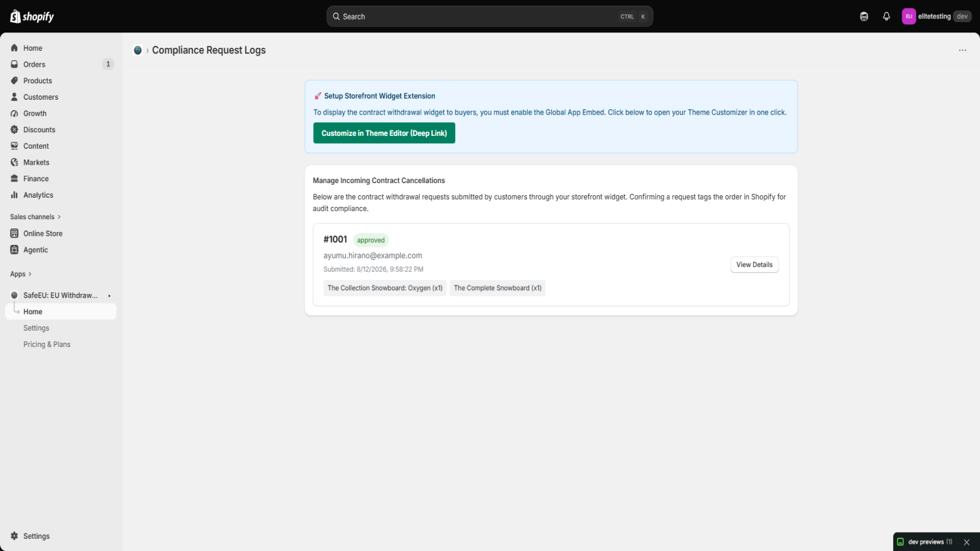The height and width of the screenshot is (551, 980).
Task: Select the SafeEU app Home sub-item
Action: (x=61, y=312)
